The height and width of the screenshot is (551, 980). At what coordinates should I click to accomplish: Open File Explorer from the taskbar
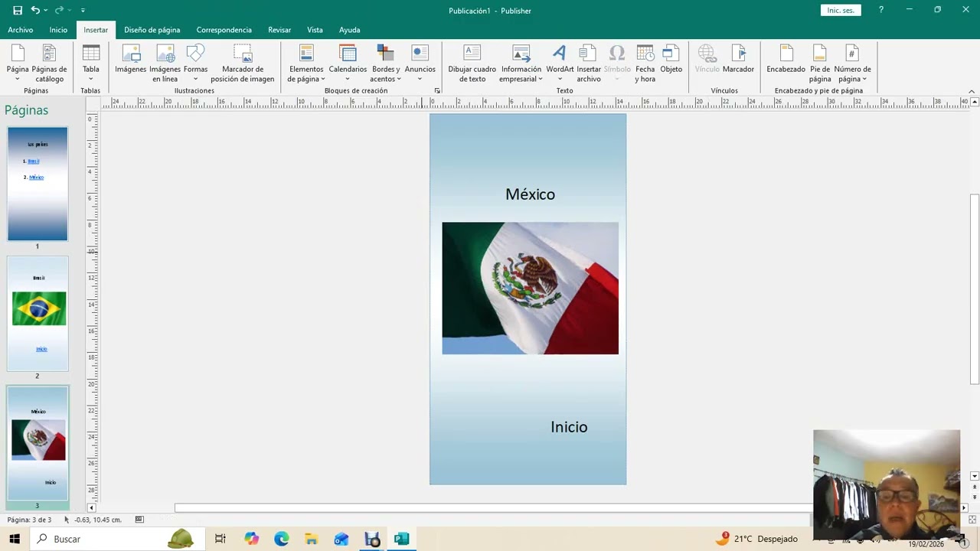311,539
